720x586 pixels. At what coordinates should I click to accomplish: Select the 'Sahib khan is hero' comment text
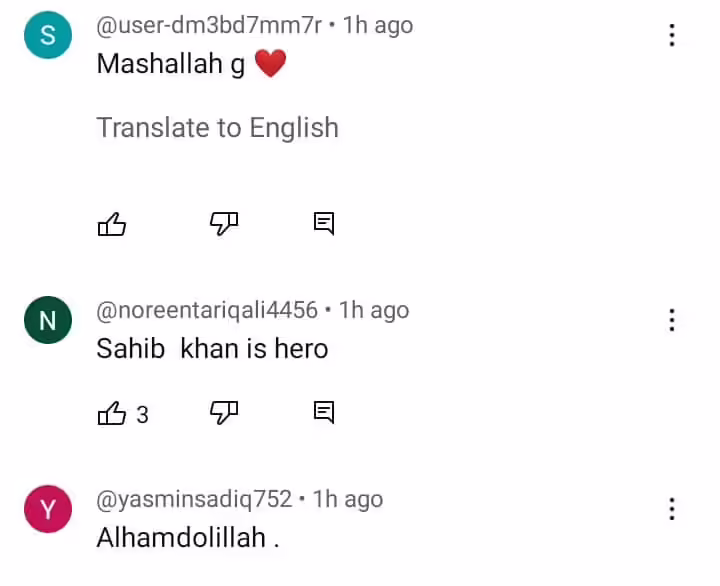[212, 349]
